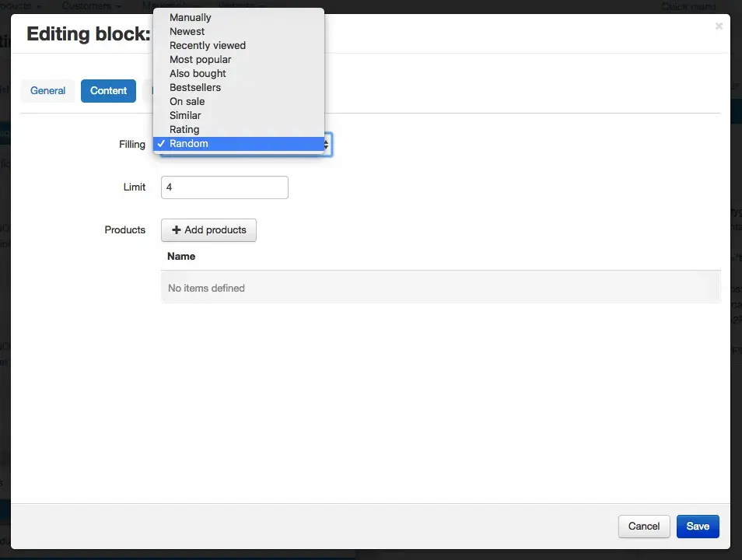Viewport: 742px width, 560px height.
Task: Choose Also bought from the list
Action: pos(198,73)
